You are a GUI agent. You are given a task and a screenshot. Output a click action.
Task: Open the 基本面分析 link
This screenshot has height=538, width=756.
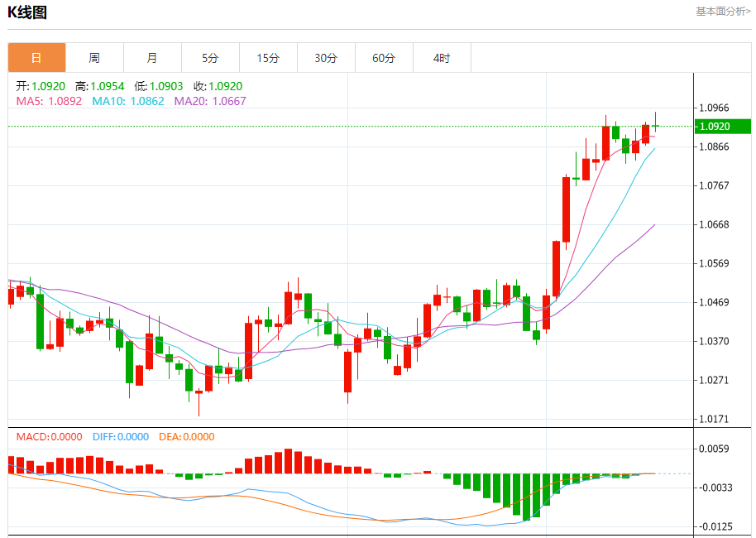[723, 12]
